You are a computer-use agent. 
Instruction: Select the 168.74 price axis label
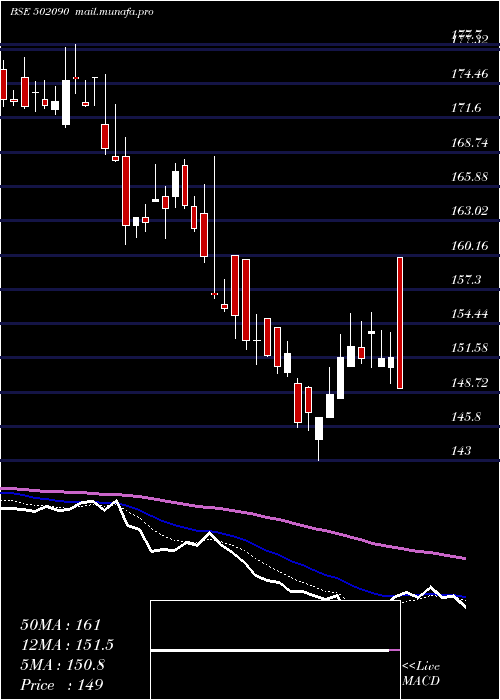(x=469, y=143)
